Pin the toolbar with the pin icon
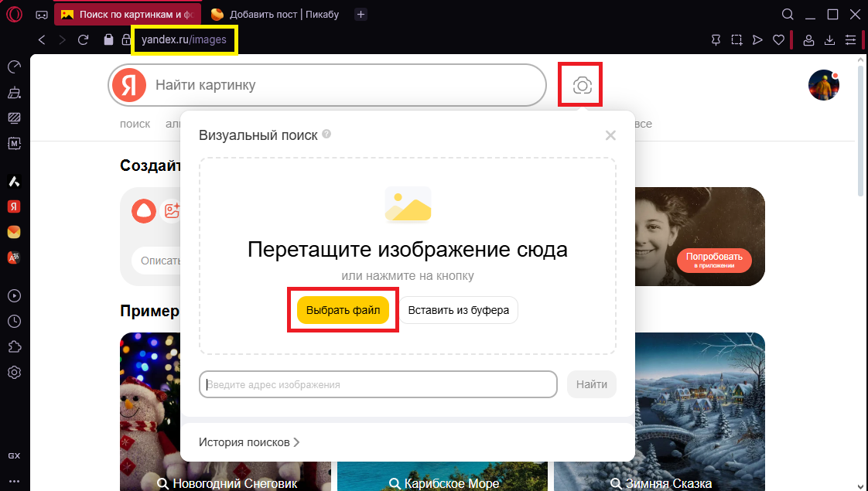The image size is (868, 491). (x=716, y=39)
